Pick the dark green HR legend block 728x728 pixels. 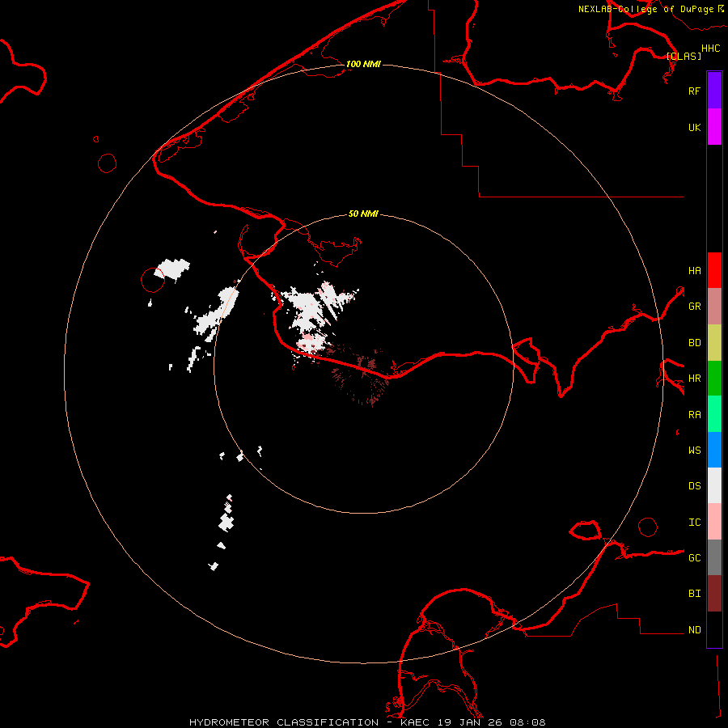tap(714, 379)
